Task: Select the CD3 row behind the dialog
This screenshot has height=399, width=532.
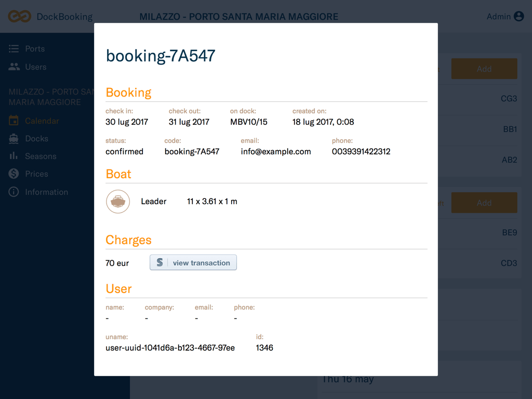Action: [x=479, y=263]
